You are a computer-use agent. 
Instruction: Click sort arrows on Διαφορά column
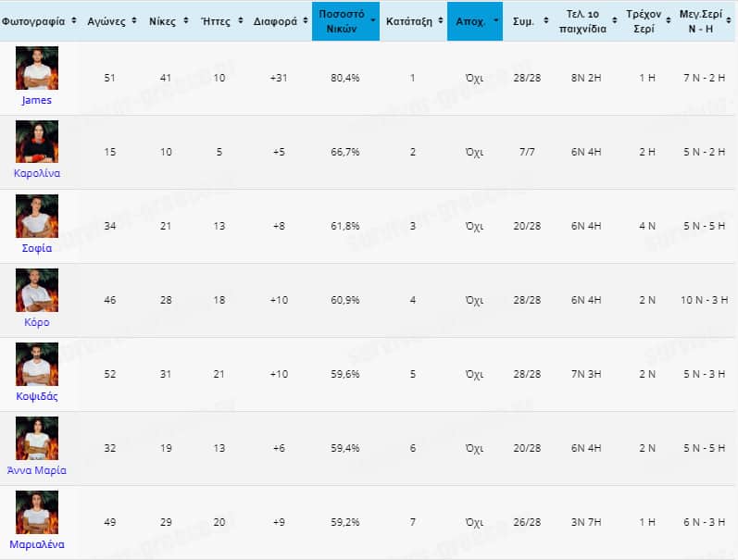point(305,20)
